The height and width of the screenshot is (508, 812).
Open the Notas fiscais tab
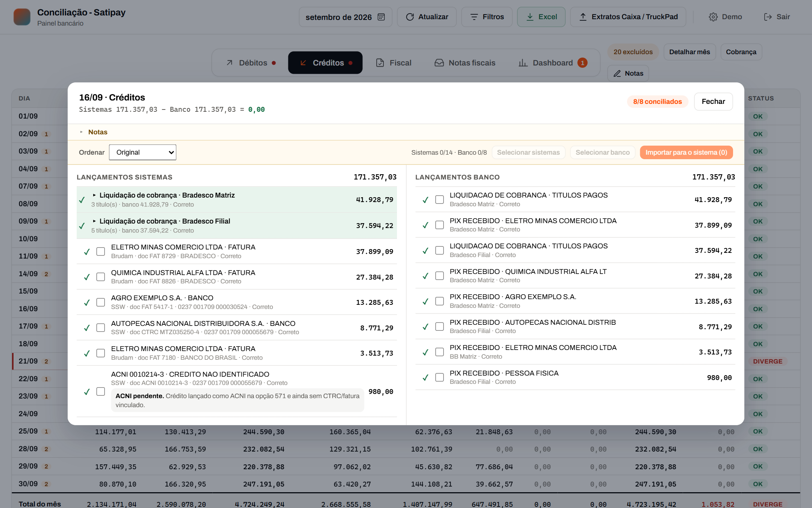click(x=465, y=63)
